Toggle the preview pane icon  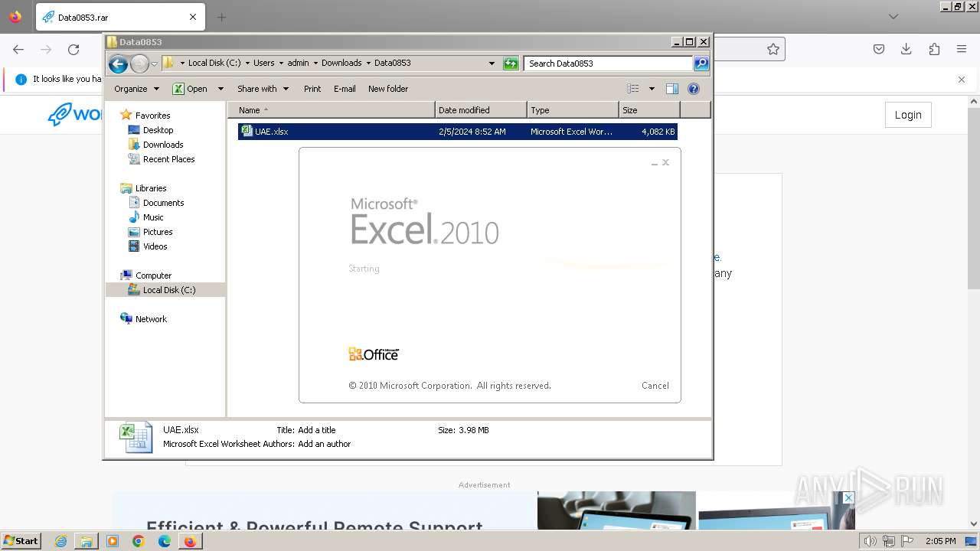point(672,89)
